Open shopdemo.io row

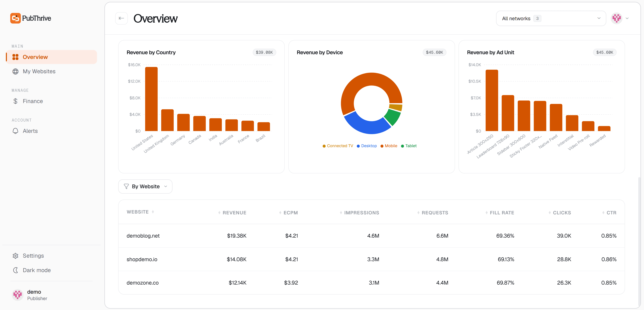(x=371, y=259)
